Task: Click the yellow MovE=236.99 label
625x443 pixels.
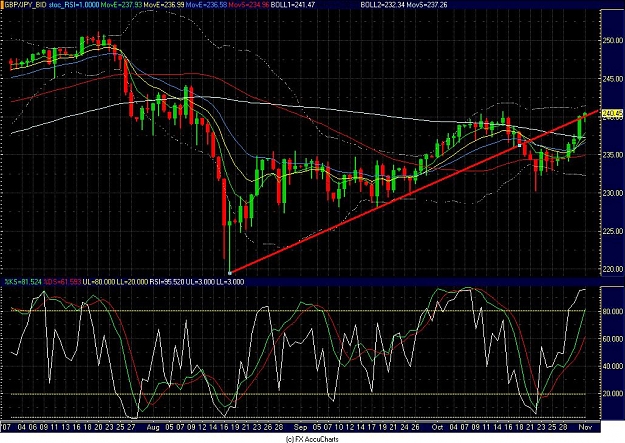Action: pyautogui.click(x=163, y=5)
